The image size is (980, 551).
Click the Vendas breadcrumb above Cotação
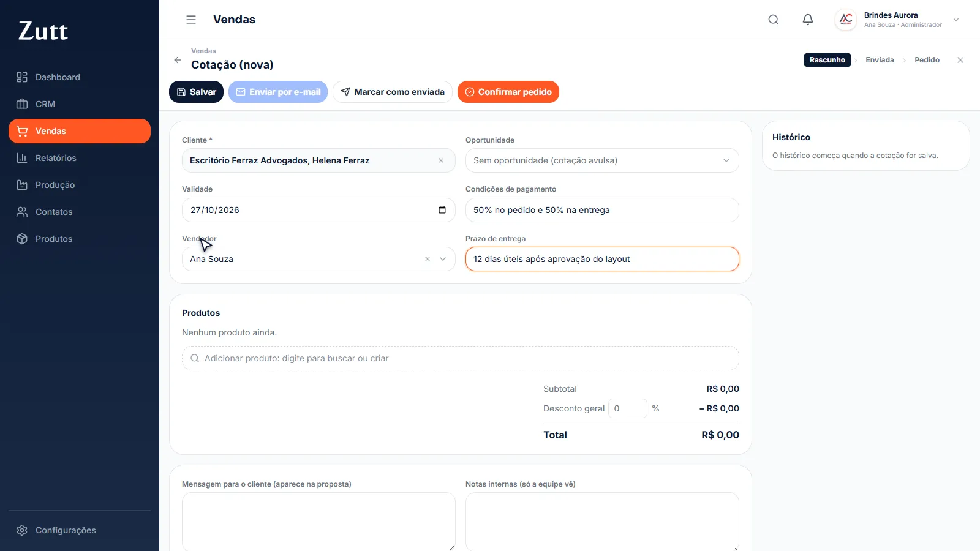click(x=203, y=51)
